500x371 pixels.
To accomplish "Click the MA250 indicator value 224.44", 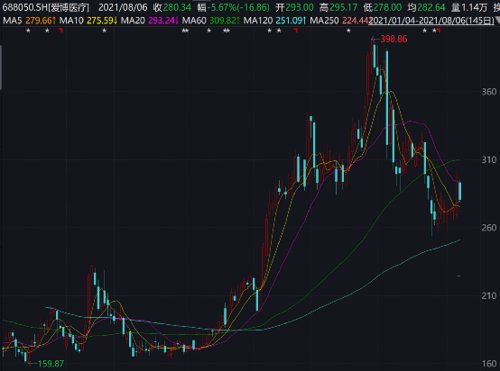I will [x=355, y=21].
